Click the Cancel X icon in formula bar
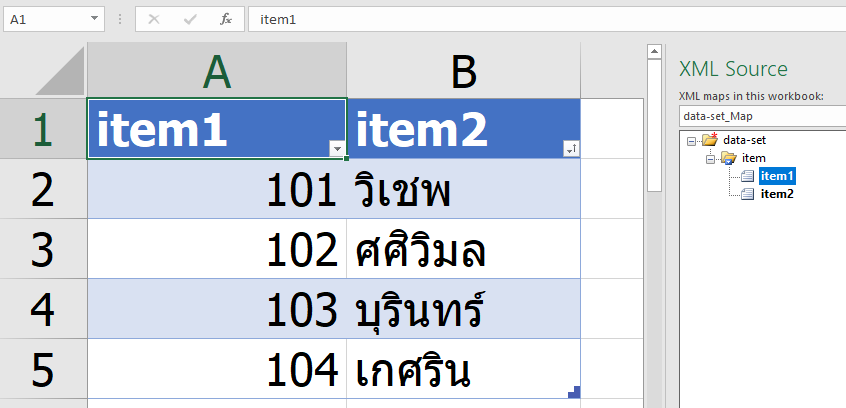Screen dimensions: 846x408 pyautogui.click(x=155, y=19)
